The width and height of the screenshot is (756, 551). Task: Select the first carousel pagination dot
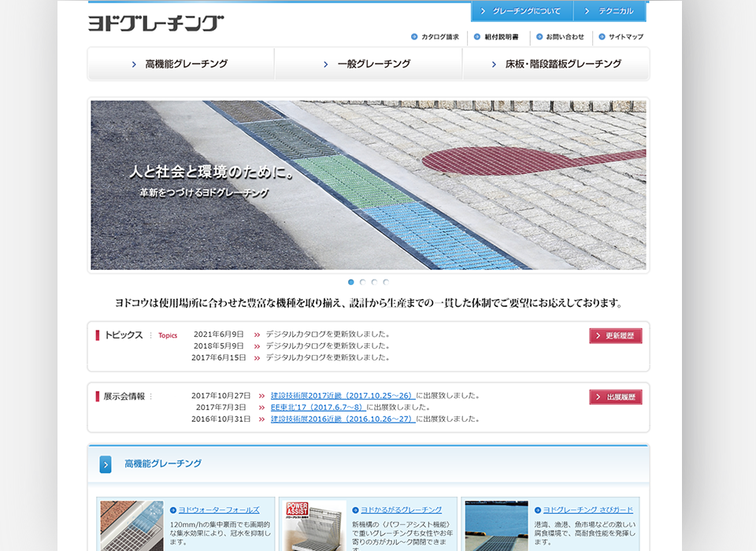coord(351,281)
